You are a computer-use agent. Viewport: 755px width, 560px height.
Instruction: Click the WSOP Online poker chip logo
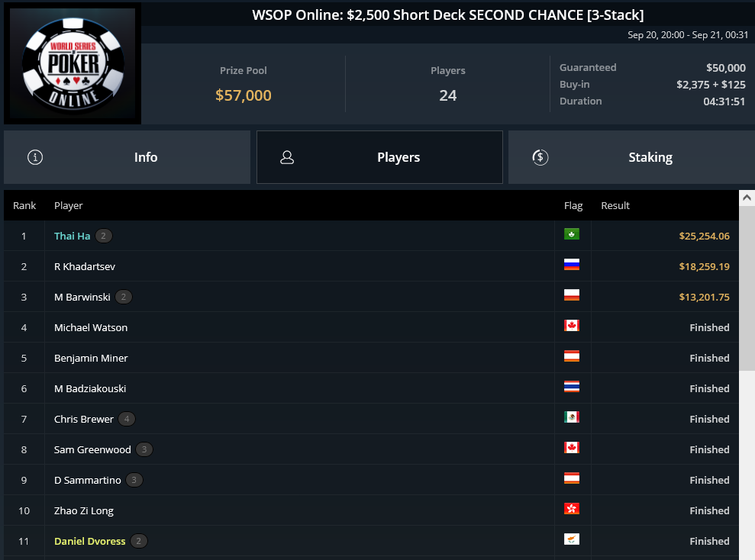coord(73,63)
